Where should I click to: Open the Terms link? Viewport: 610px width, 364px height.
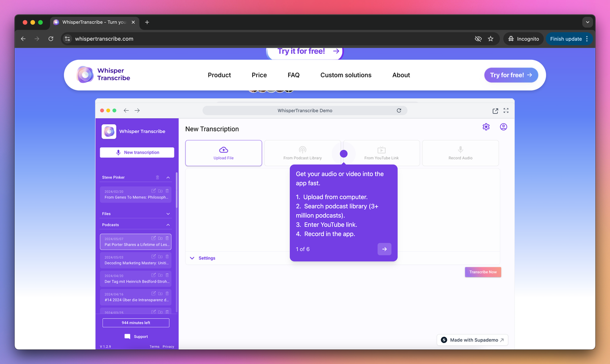155,347
